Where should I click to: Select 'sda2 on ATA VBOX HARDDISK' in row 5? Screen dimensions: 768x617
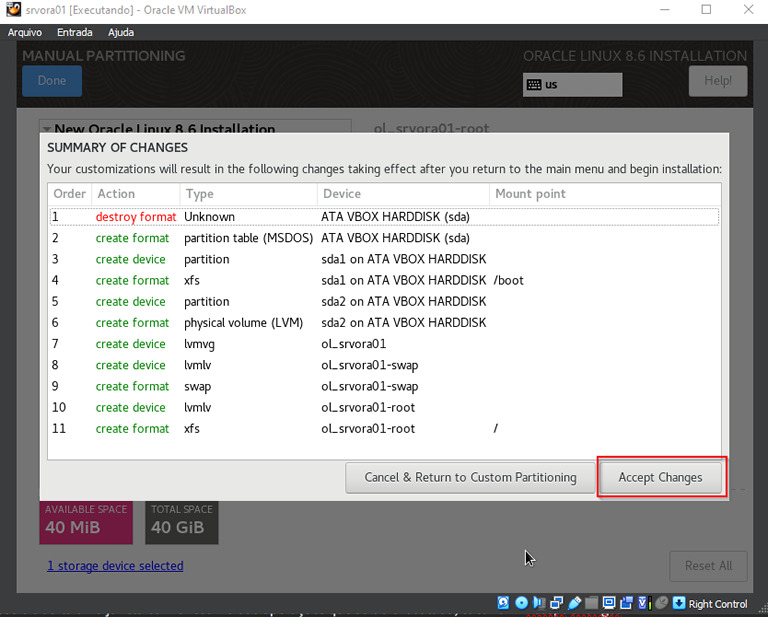tap(404, 302)
